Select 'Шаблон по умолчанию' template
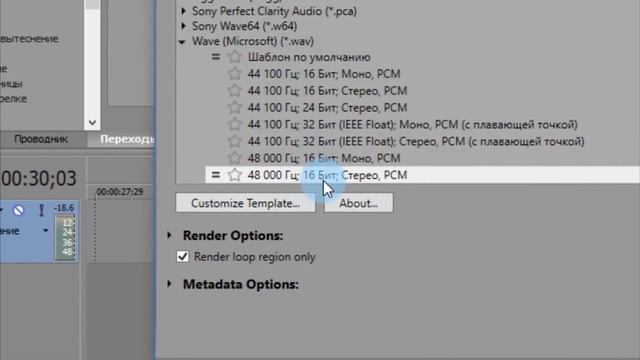Screen dimensions: 640x360 (x=309, y=57)
